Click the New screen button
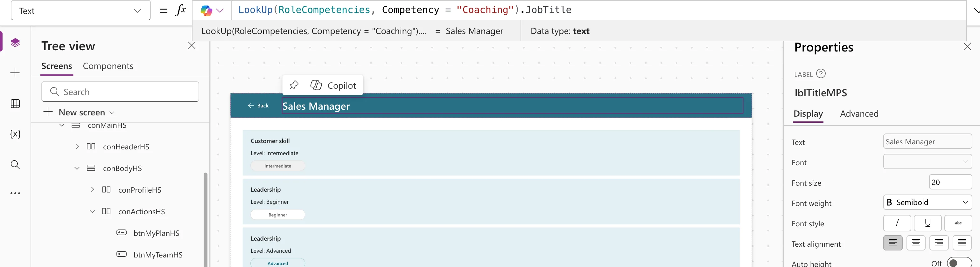The height and width of the screenshot is (267, 980). [x=79, y=113]
